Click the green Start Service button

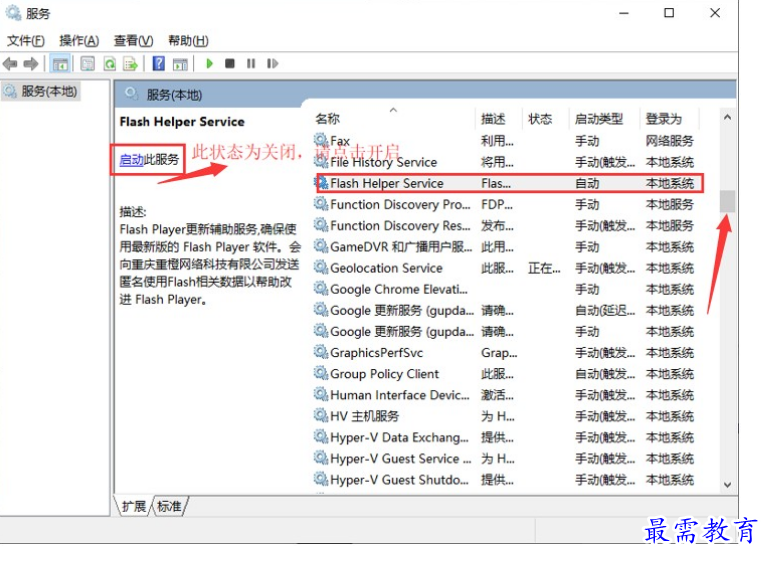pyautogui.click(x=209, y=64)
